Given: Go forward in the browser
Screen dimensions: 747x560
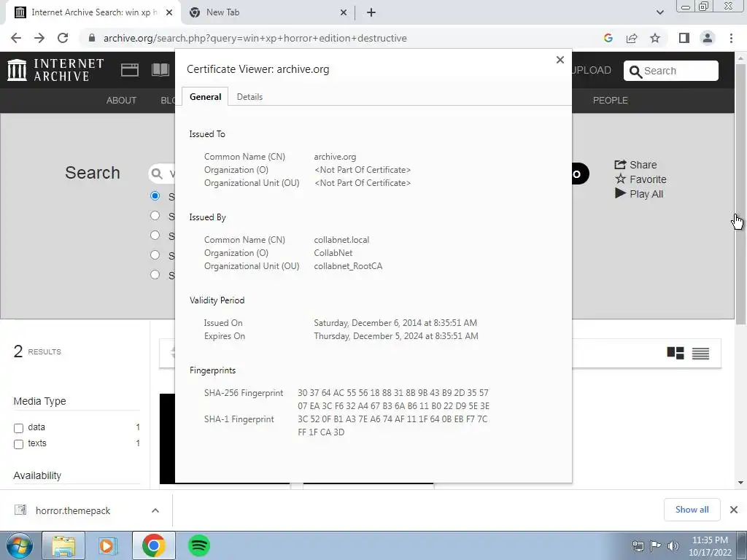Looking at the screenshot, I should (39, 38).
